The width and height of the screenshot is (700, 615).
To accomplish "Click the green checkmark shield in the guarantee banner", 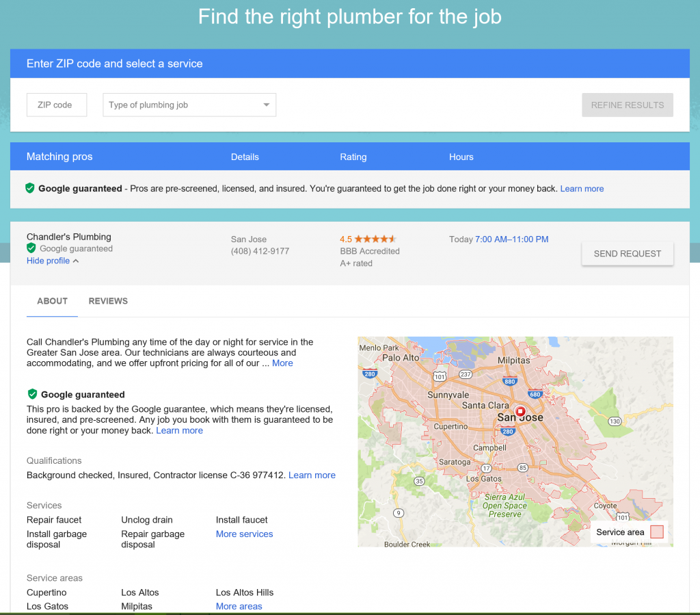I will click(x=29, y=187).
